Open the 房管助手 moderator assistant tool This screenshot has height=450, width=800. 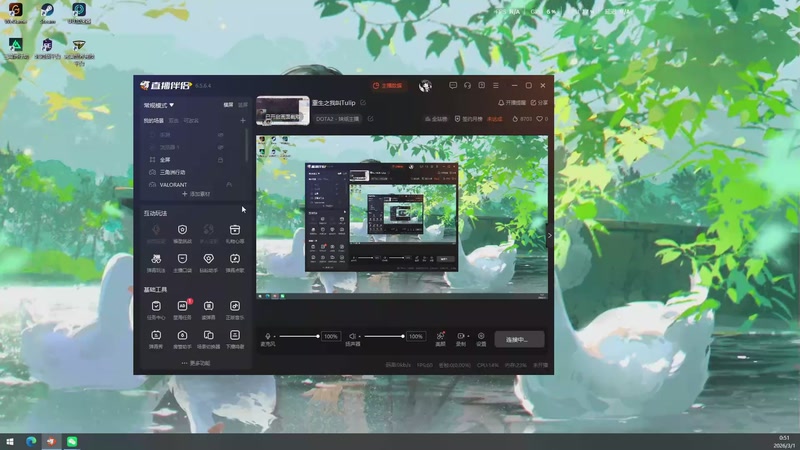coord(182,339)
